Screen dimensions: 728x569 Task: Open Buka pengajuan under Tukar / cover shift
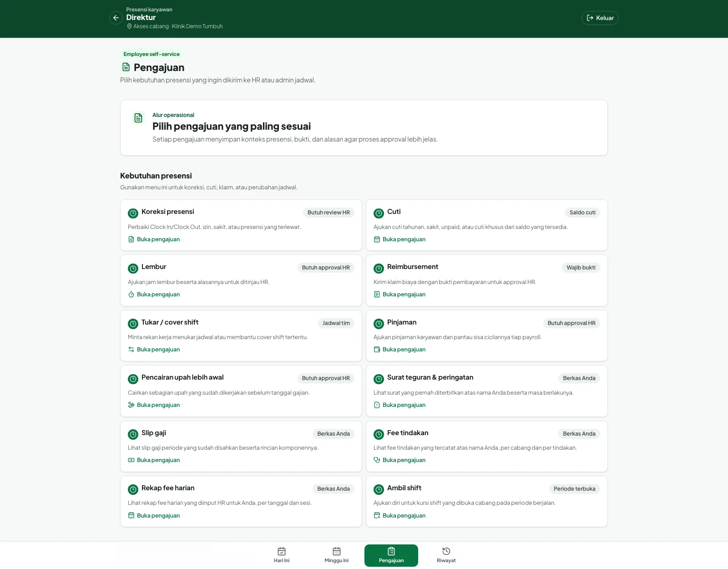154,350
